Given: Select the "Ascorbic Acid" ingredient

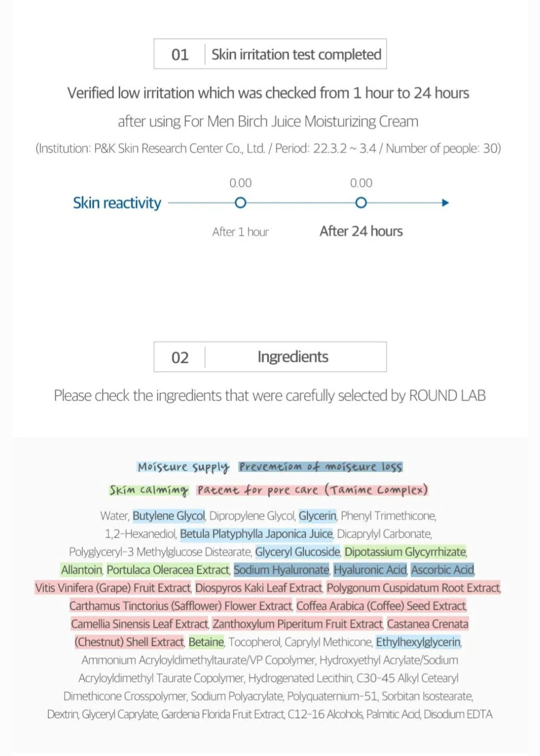Looking at the screenshot, I should click(442, 570).
